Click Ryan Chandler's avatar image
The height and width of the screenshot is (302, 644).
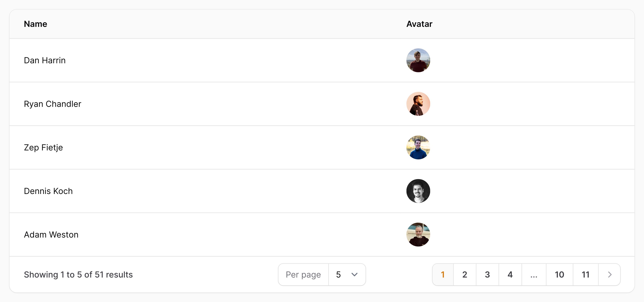pos(418,104)
